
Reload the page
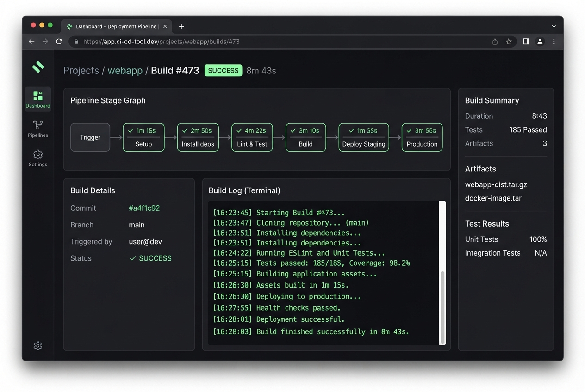point(59,42)
